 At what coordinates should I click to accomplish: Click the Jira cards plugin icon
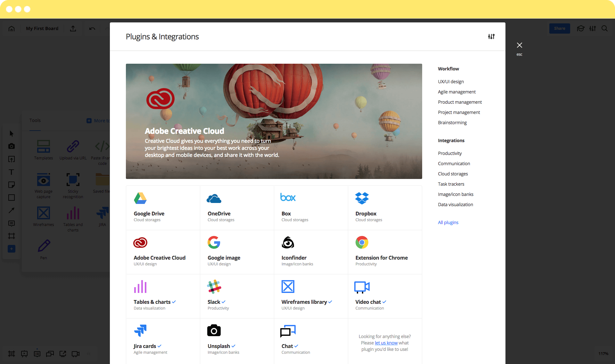click(140, 331)
